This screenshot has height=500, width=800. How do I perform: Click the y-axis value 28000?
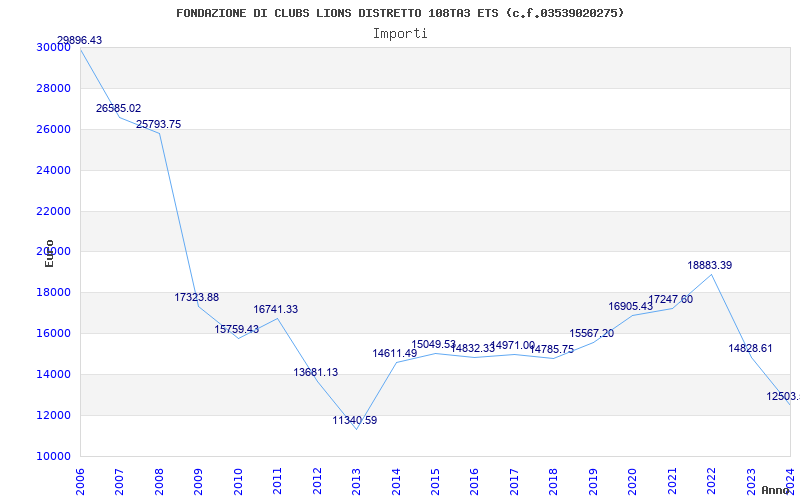53,88
